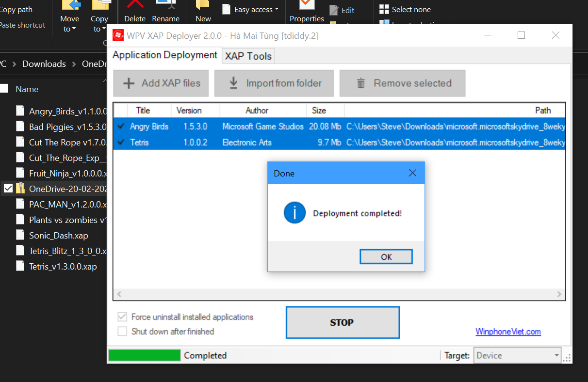Click OK in the Done dialog
588x382 pixels.
(386, 257)
